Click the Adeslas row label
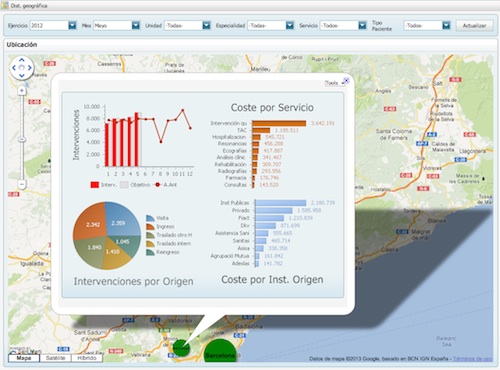500x370 pixels. [240, 263]
